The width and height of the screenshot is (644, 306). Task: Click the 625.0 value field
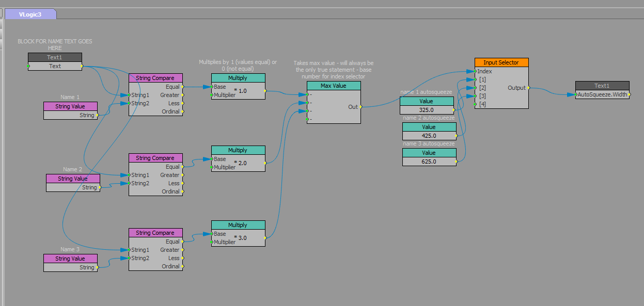(x=429, y=162)
